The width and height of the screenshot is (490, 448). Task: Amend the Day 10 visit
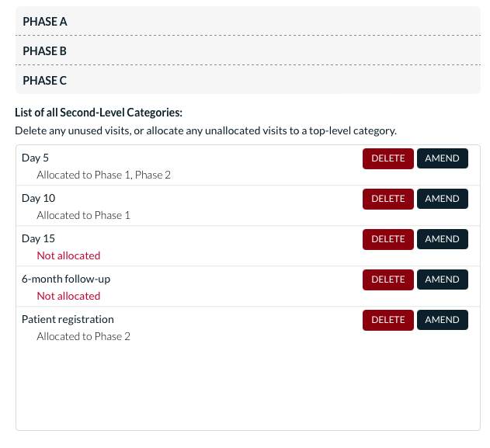pos(442,199)
